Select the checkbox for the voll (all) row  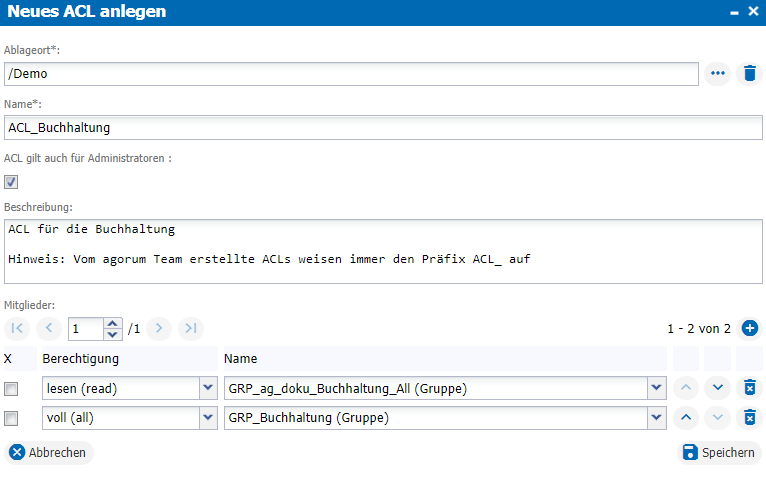click(x=11, y=418)
